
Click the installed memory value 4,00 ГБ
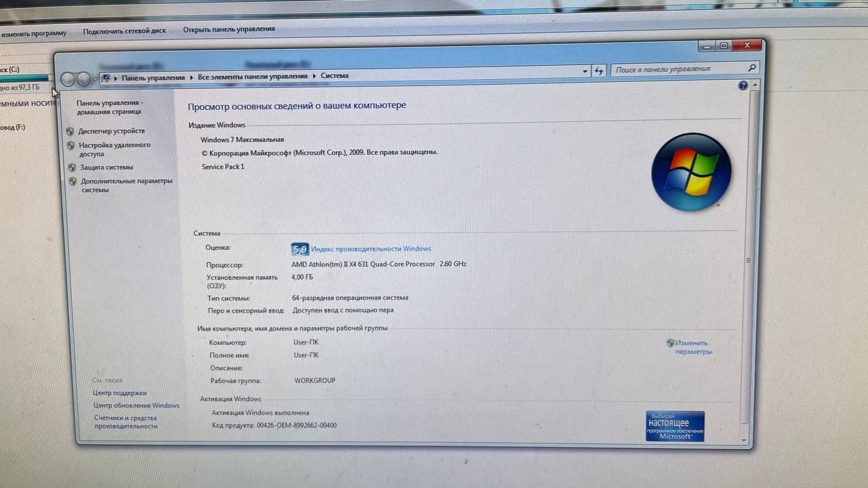tap(302, 277)
